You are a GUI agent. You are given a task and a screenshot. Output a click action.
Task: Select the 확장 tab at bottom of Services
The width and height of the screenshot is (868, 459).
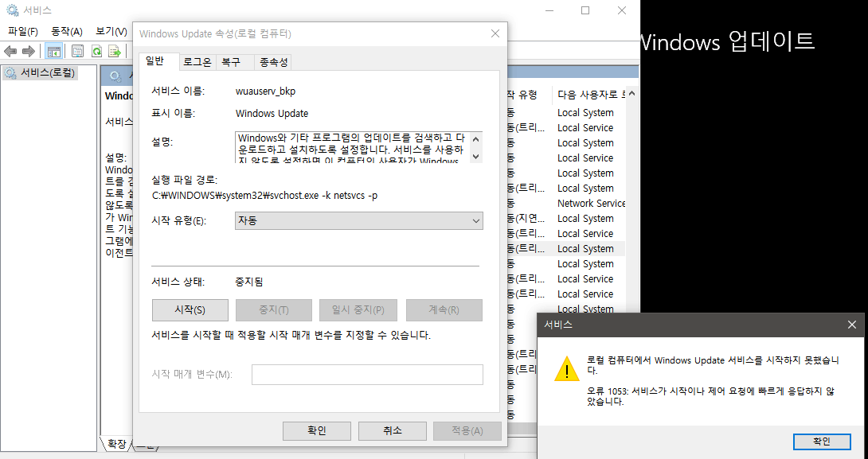116,444
